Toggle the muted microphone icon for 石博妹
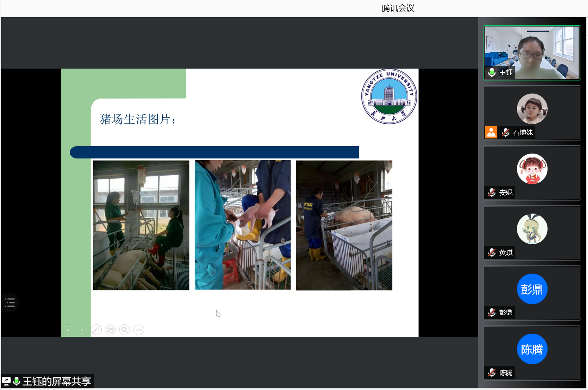 [x=506, y=132]
